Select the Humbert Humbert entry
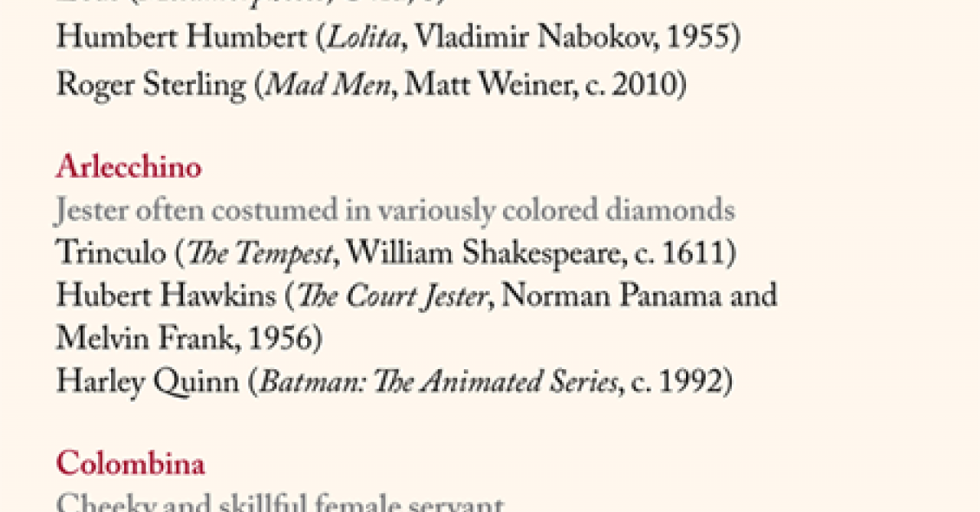980x512 pixels. click(x=399, y=39)
